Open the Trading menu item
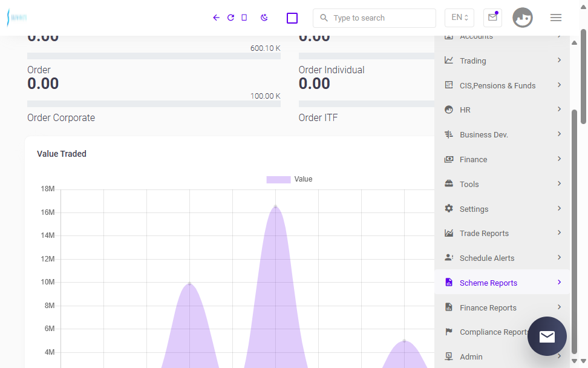Screen dimensions: 588x368 [502, 61]
